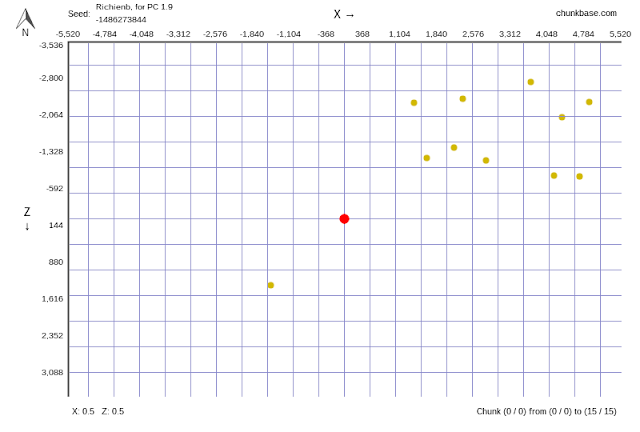
Task: Click the X-axis label -5,520
Action: [x=68, y=34]
